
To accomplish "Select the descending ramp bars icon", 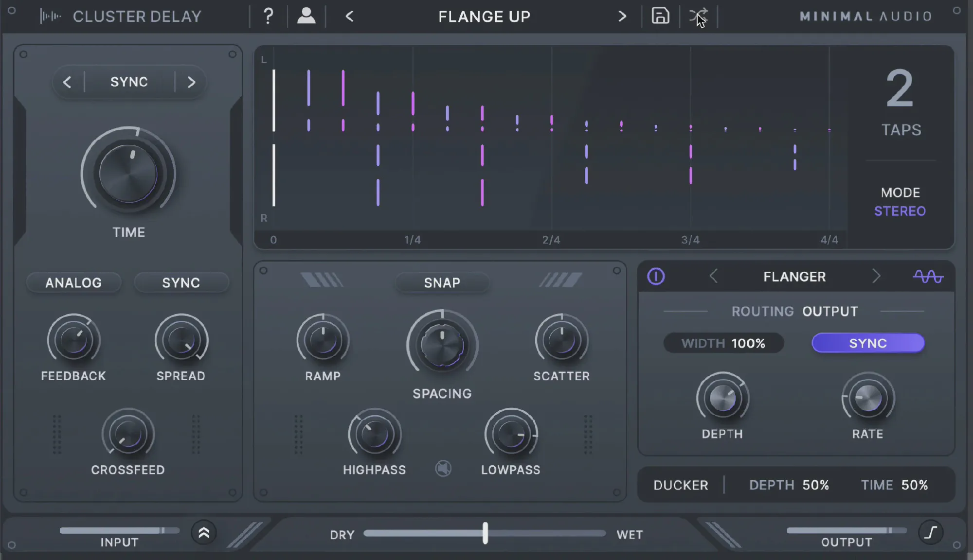I will pyautogui.click(x=322, y=280).
